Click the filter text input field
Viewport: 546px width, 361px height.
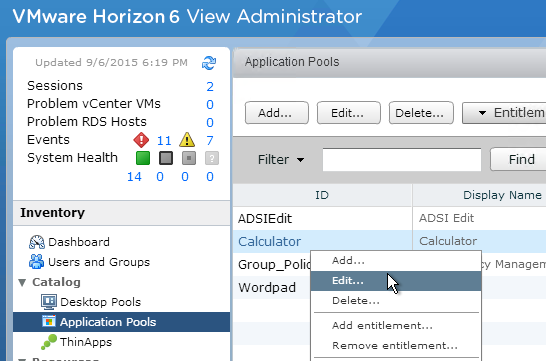tap(402, 159)
